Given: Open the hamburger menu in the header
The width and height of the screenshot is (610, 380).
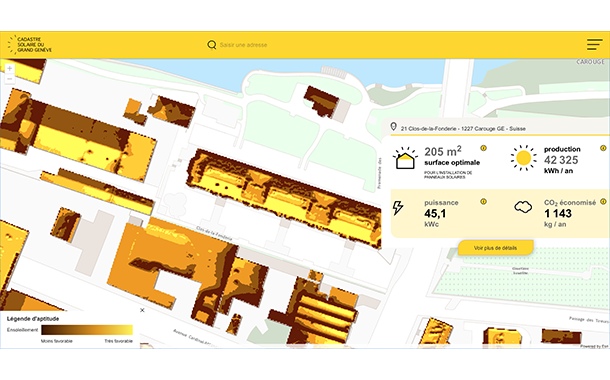Looking at the screenshot, I should 594,44.
